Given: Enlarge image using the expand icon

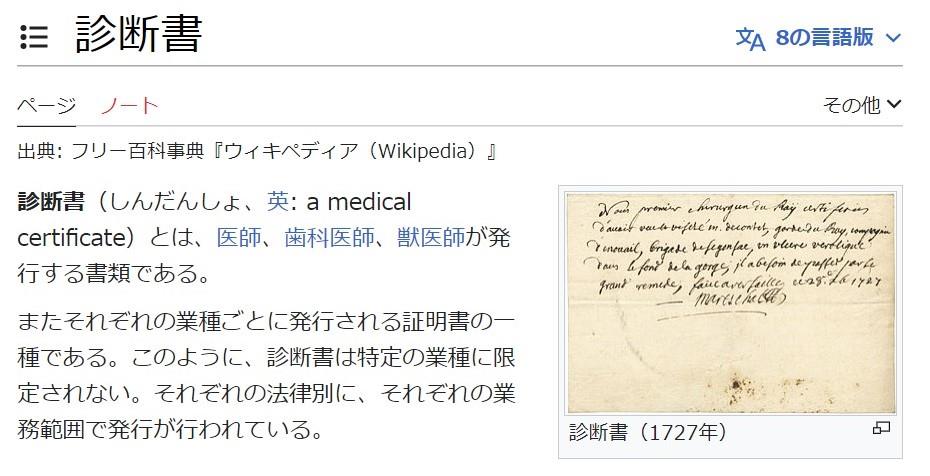Looking at the screenshot, I should (881, 427).
